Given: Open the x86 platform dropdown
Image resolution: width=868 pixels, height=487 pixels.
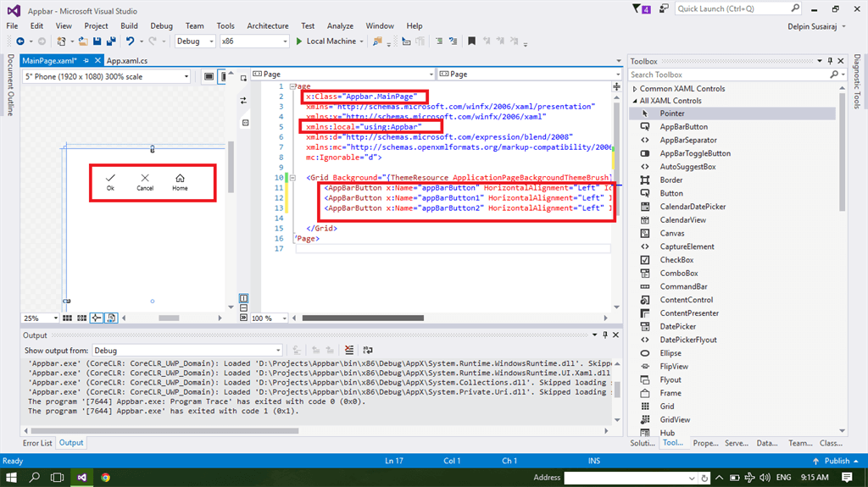Looking at the screenshot, I should click(x=284, y=41).
